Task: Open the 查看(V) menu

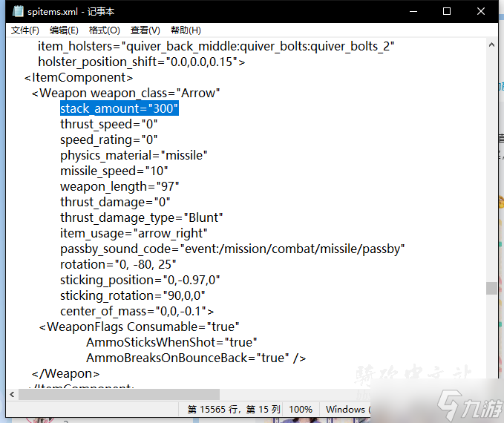Action: tap(145, 30)
